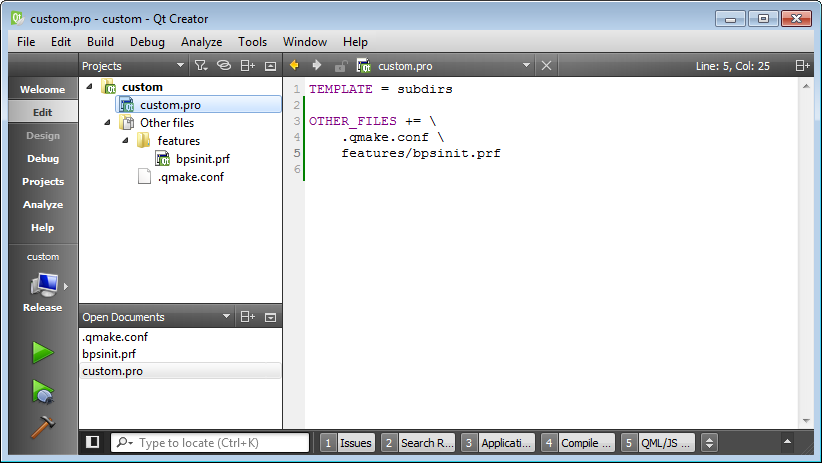This screenshot has height=463, width=822.
Task: Click the Qt Creator window title icon
Action: 17,18
